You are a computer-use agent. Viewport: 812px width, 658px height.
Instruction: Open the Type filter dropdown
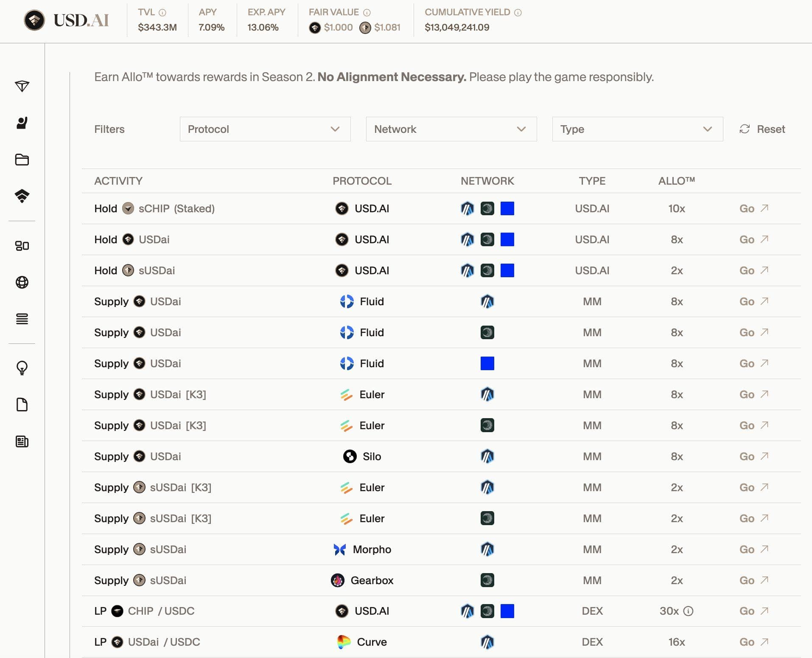637,129
